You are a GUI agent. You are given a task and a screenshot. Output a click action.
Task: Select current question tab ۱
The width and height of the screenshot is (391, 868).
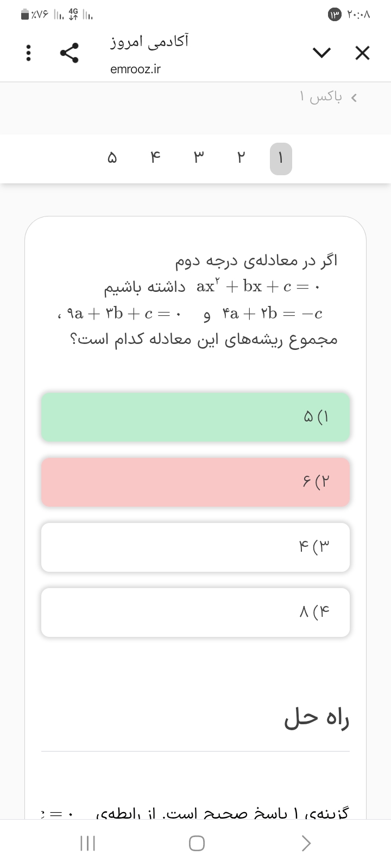tap(281, 158)
